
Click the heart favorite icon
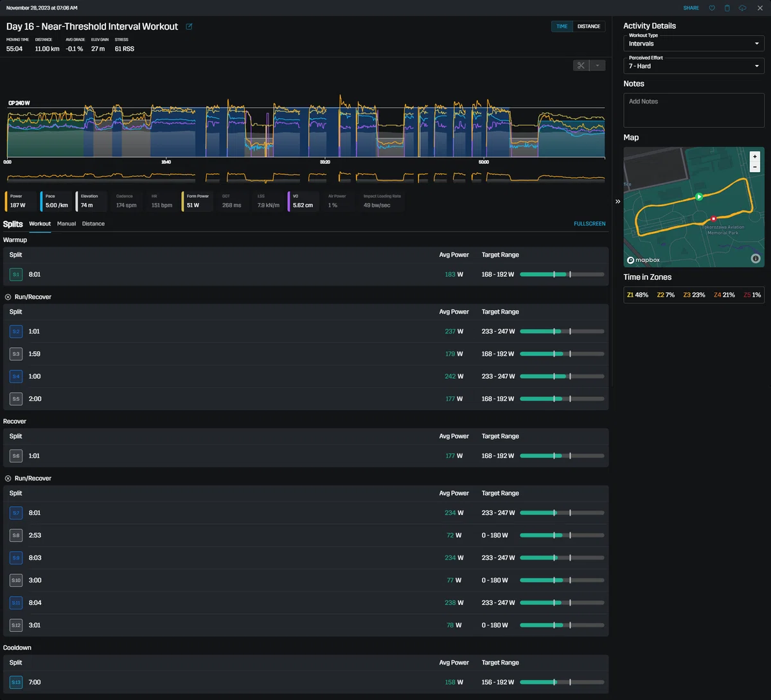pyautogui.click(x=712, y=8)
